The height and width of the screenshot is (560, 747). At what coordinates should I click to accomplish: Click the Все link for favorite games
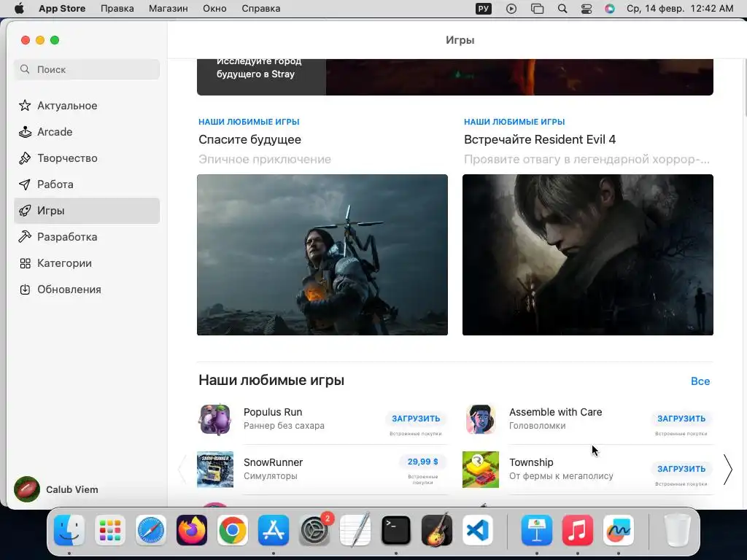coord(700,381)
